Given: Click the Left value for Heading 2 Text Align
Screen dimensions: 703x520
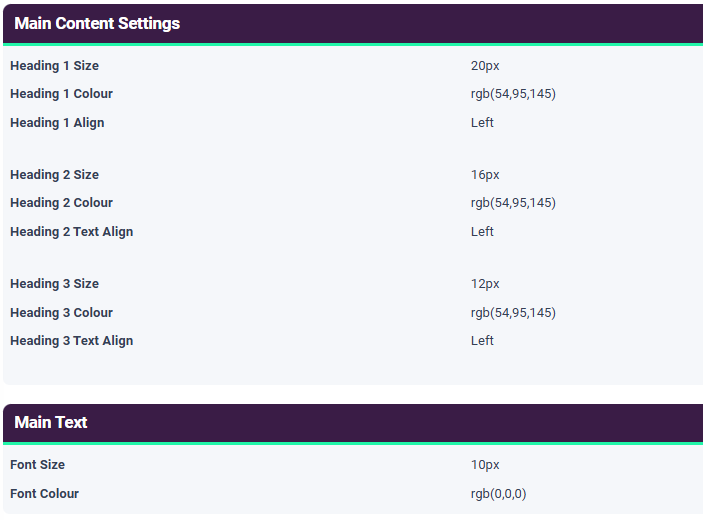Looking at the screenshot, I should (x=482, y=232).
